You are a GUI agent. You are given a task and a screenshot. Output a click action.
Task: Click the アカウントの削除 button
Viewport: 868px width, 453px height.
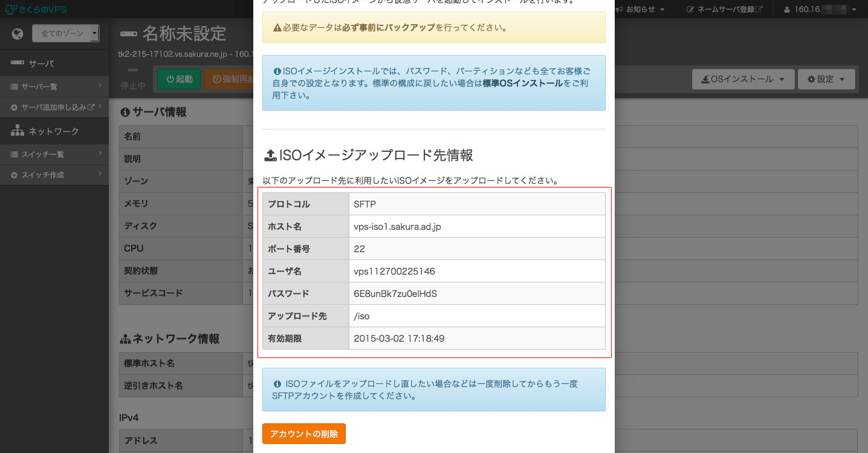point(304,434)
